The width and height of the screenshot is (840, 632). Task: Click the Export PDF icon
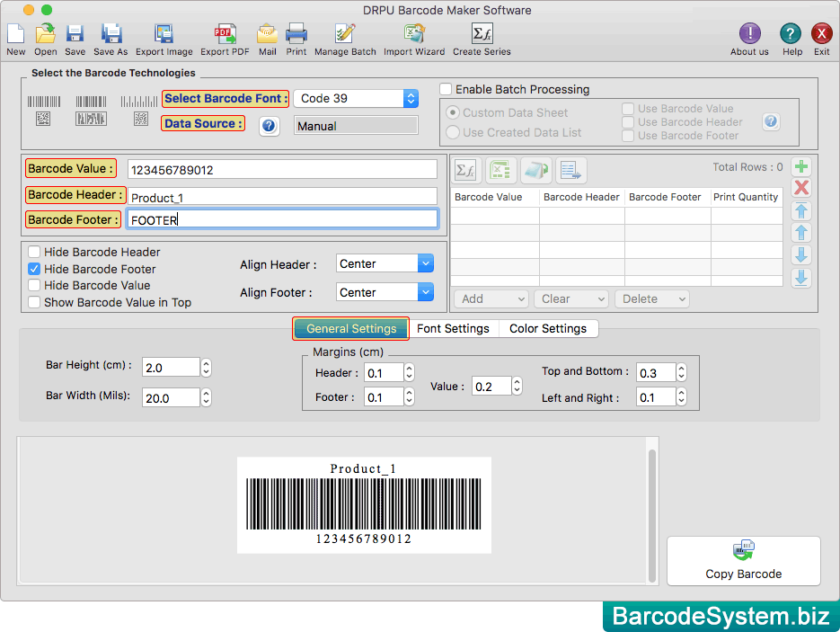coord(225,34)
